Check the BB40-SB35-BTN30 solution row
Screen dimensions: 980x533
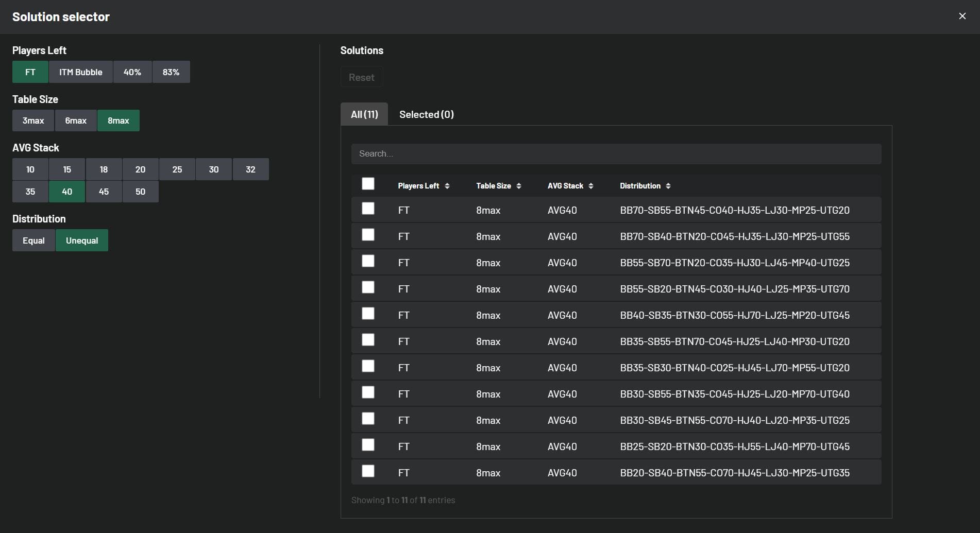[x=368, y=314]
